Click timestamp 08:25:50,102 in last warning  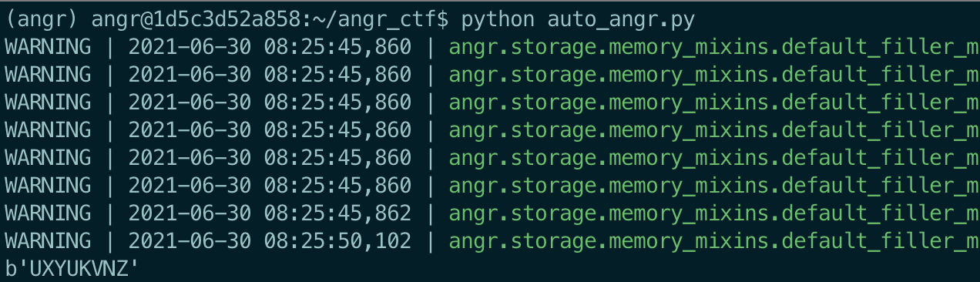pyautogui.click(x=338, y=241)
